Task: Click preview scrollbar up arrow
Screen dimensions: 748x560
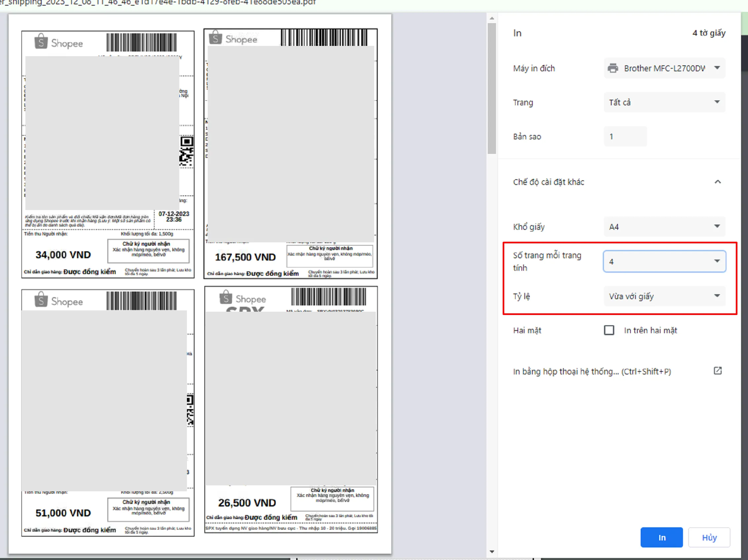Action: (492, 18)
